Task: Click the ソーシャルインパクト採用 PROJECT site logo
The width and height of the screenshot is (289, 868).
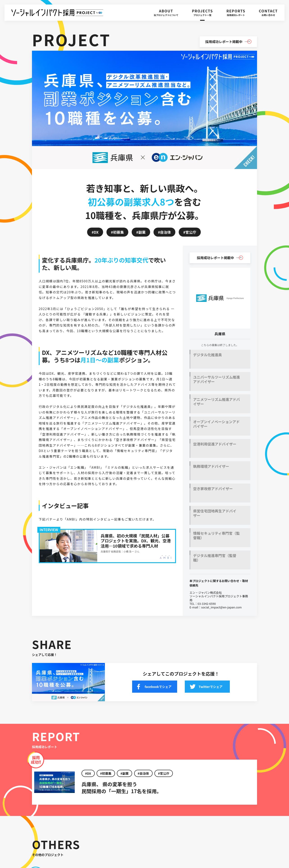Action: click(57, 13)
